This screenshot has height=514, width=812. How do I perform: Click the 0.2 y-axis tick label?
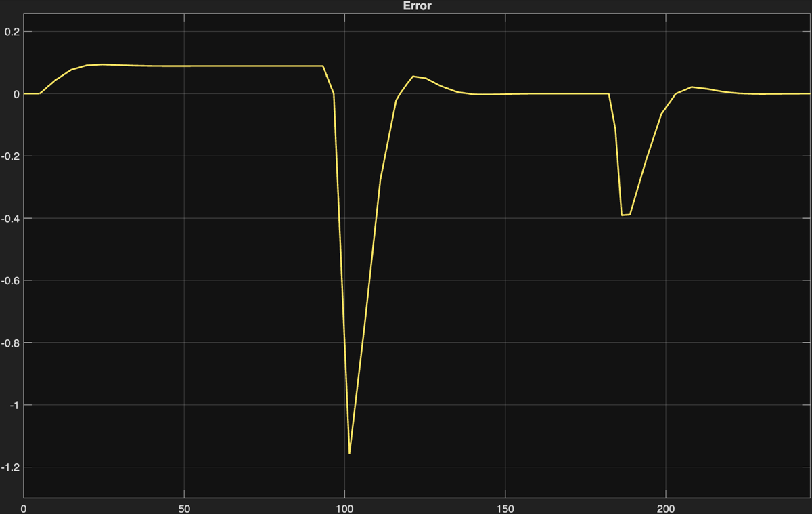pos(14,32)
